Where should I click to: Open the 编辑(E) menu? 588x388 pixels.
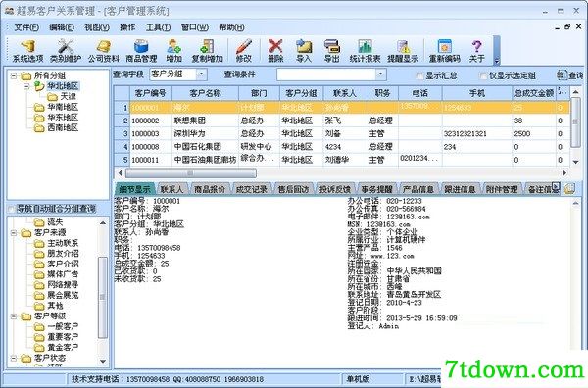pos(62,27)
